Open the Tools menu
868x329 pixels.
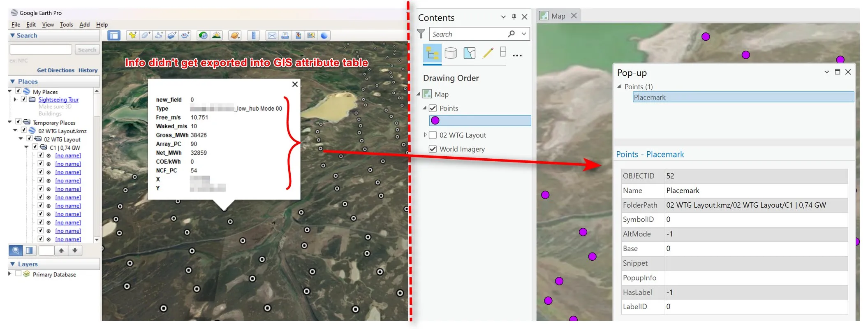pos(66,25)
